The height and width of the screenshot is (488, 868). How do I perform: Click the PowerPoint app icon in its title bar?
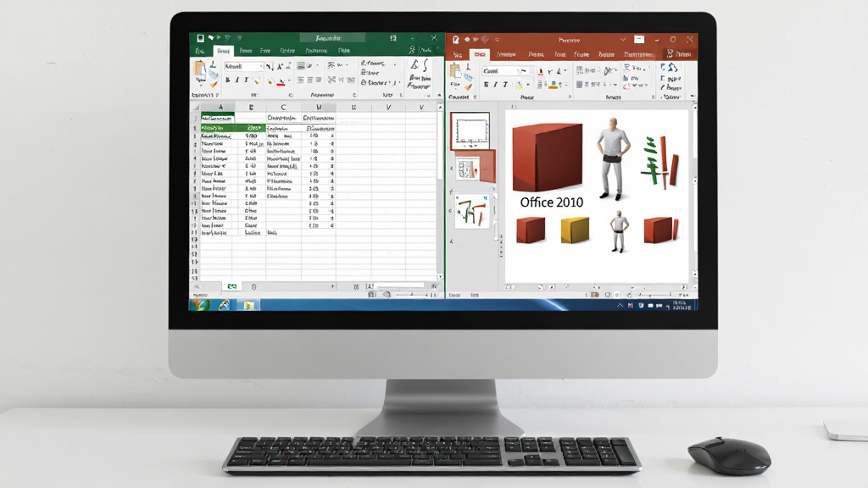click(455, 40)
